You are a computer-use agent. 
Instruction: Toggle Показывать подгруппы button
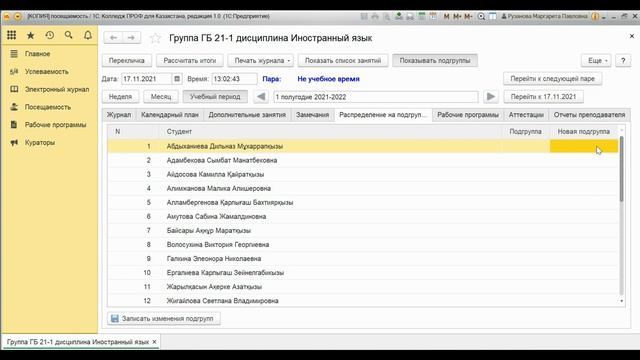pos(435,60)
